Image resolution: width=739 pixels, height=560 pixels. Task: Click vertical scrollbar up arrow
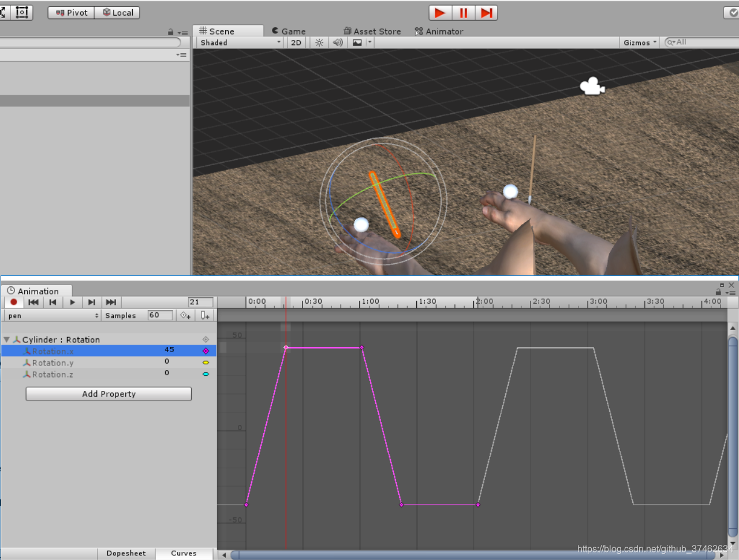(x=733, y=328)
